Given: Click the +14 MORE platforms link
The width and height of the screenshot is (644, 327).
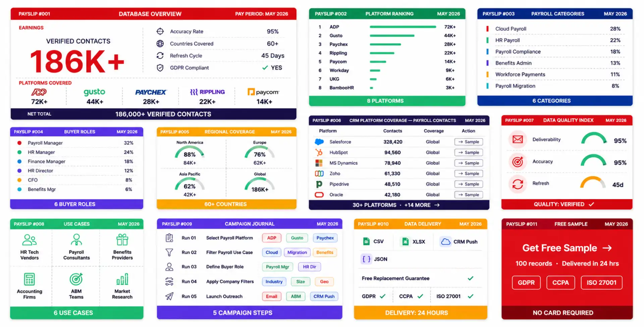Looking at the screenshot, I should [422, 205].
